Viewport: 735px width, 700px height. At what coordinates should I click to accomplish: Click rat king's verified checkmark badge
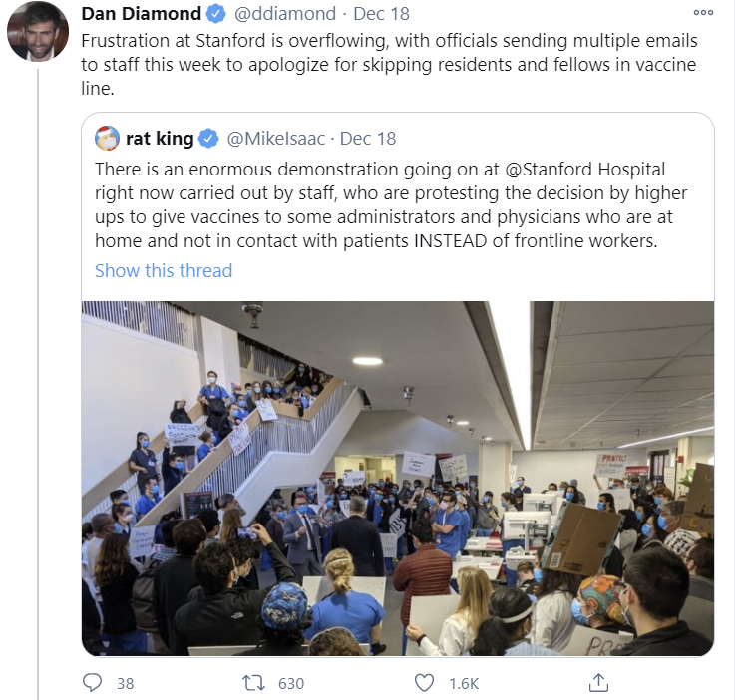pos(208,139)
